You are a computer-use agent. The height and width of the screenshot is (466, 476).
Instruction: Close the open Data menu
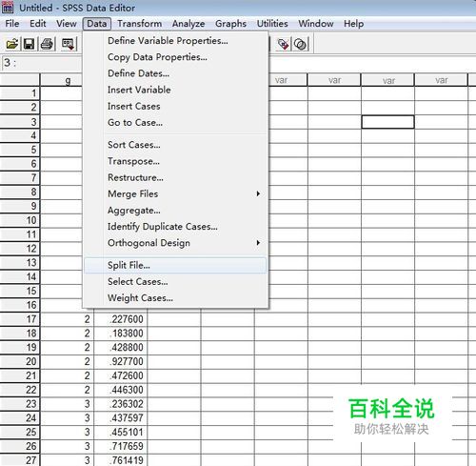pos(97,24)
